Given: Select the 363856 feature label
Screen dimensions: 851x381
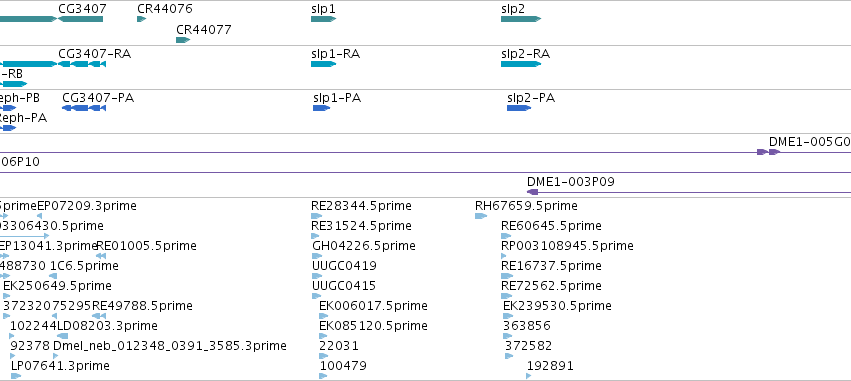Looking at the screenshot, I should [527, 326].
